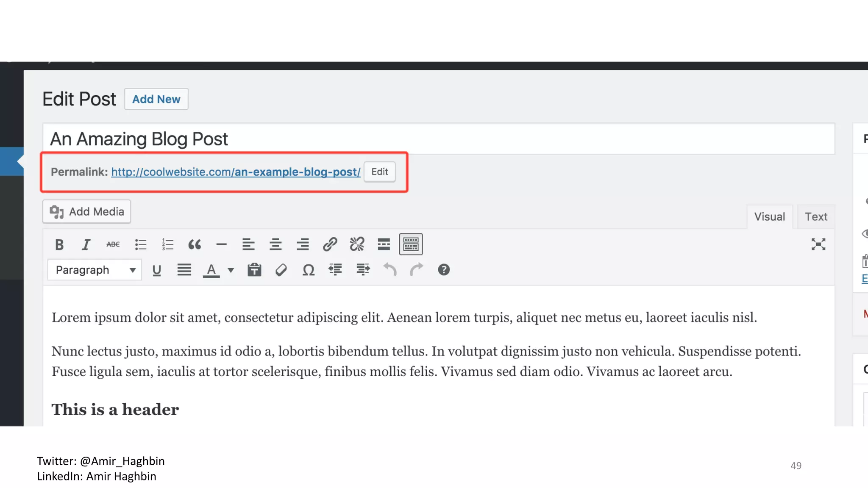Click the Add New button

(x=156, y=99)
